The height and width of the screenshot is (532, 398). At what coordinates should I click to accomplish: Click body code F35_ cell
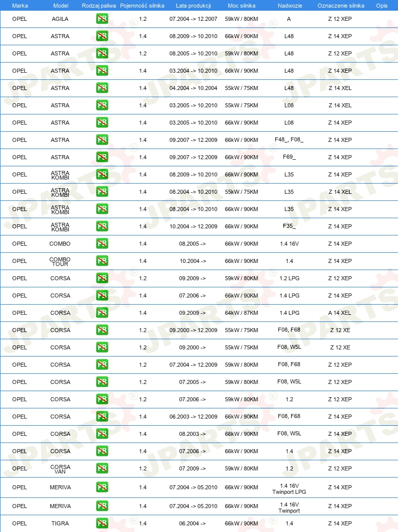[x=289, y=226]
